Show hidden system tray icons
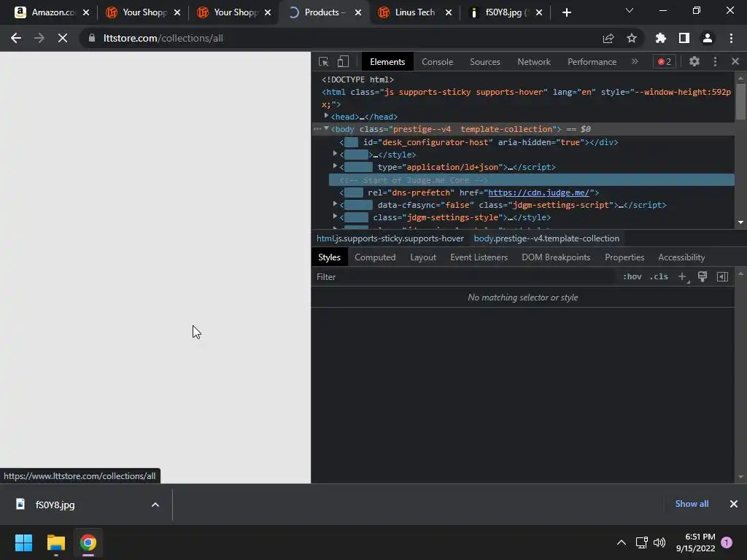Viewport: 747px width, 560px height. coord(621,542)
